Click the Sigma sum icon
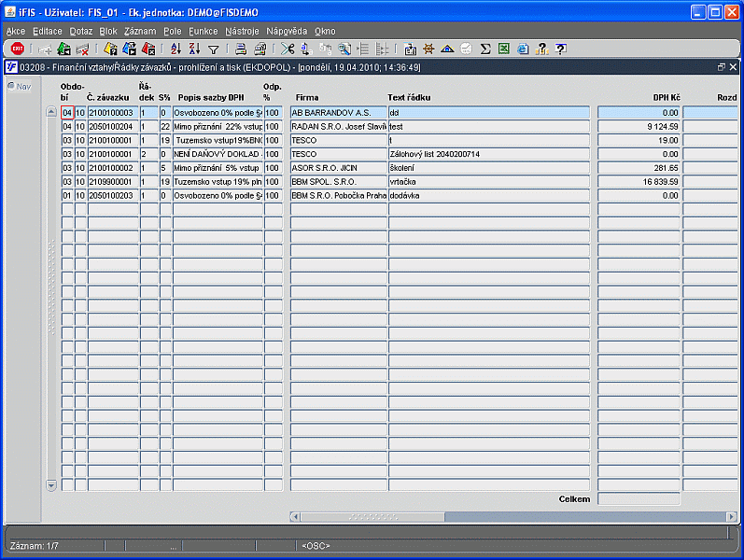 point(484,49)
